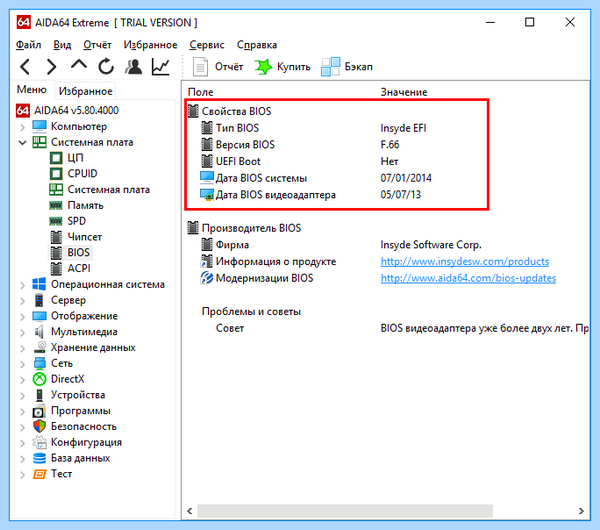Open the aida64.com/bios-updates link
The height and width of the screenshot is (530, 600).
click(x=468, y=278)
